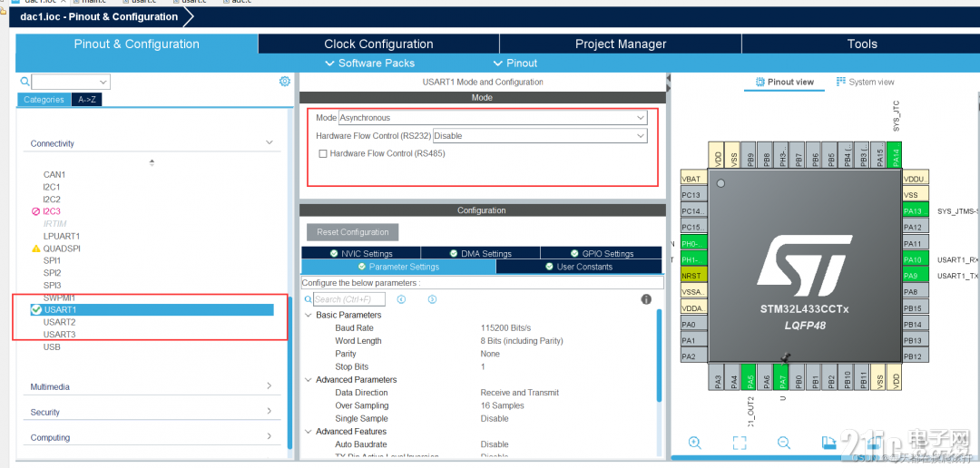The width and height of the screenshot is (980, 468).
Task: Switch to the Project Manager tab
Action: tap(621, 44)
